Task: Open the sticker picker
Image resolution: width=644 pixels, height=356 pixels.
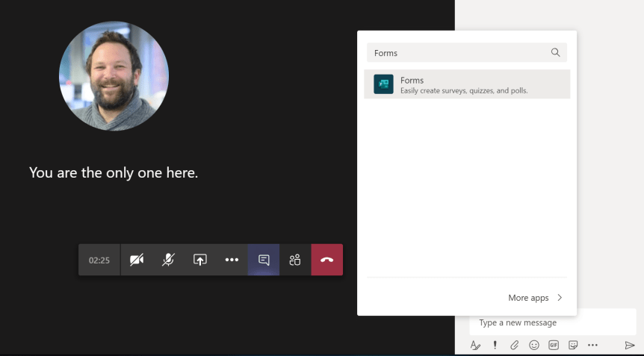Action: pyautogui.click(x=573, y=345)
